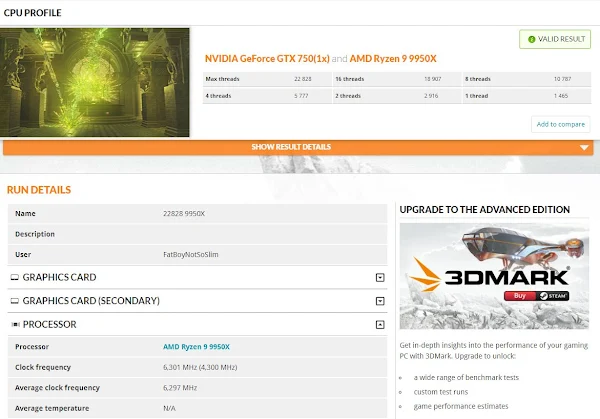Click the 1 thread label
600x419 pixels.
tap(477, 96)
